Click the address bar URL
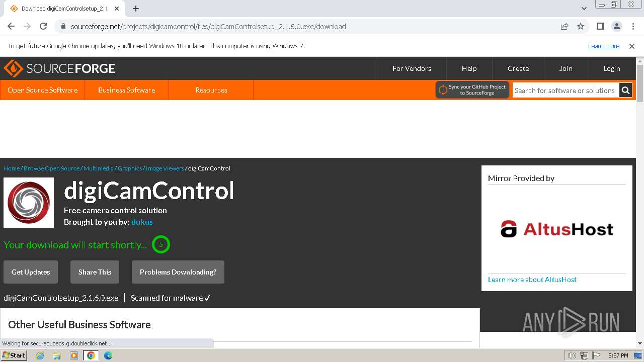 pyautogui.click(x=208, y=27)
